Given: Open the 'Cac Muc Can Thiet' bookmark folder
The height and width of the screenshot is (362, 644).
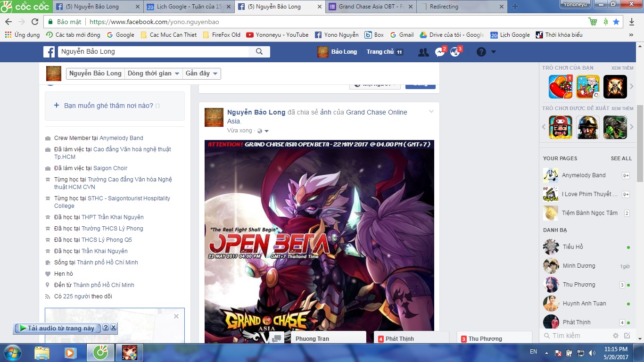Looking at the screenshot, I should click(x=169, y=35).
